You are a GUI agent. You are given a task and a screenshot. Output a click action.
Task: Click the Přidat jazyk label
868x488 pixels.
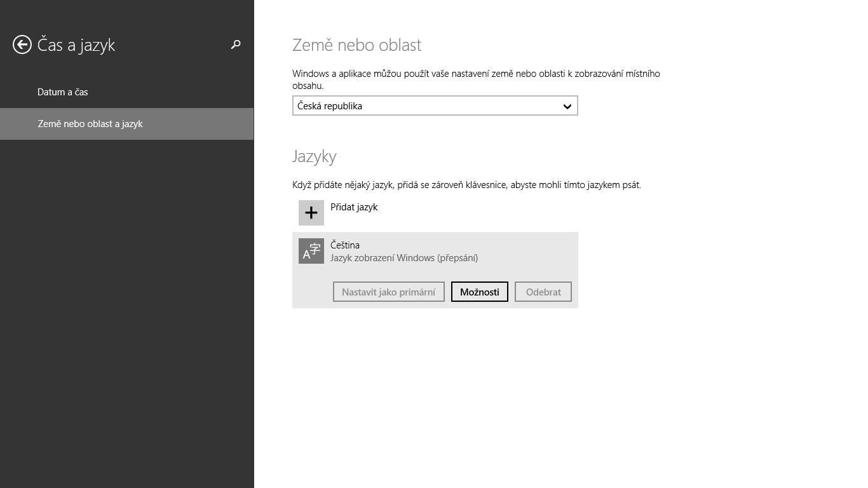pos(354,207)
